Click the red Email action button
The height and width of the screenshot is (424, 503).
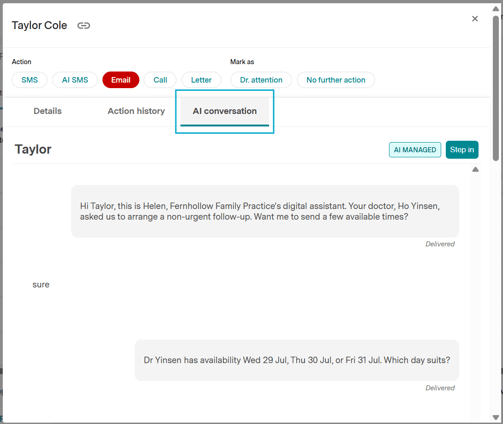[121, 80]
